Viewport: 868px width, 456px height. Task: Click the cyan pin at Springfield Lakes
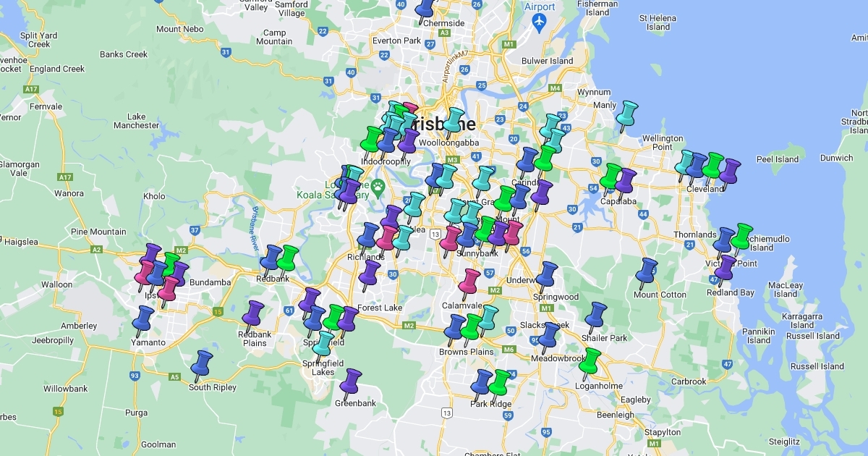click(x=323, y=345)
